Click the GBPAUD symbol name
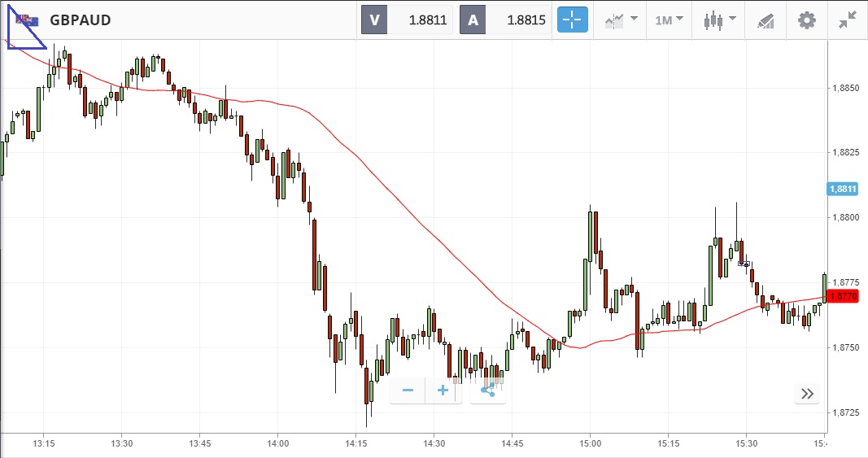This screenshot has height=458, width=868. (x=81, y=20)
